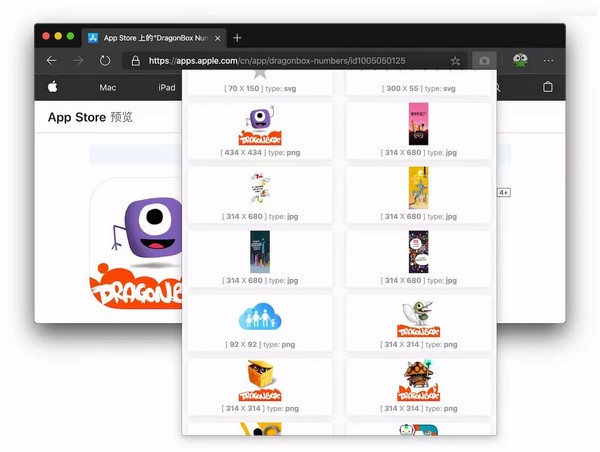
Task: Click the large DragonBox app icon on page
Action: tap(136, 243)
